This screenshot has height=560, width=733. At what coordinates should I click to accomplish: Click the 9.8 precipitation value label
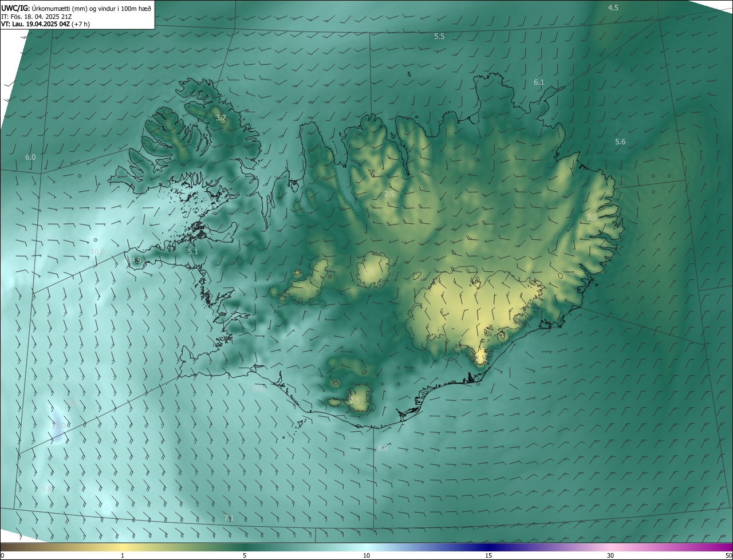click(x=48, y=488)
